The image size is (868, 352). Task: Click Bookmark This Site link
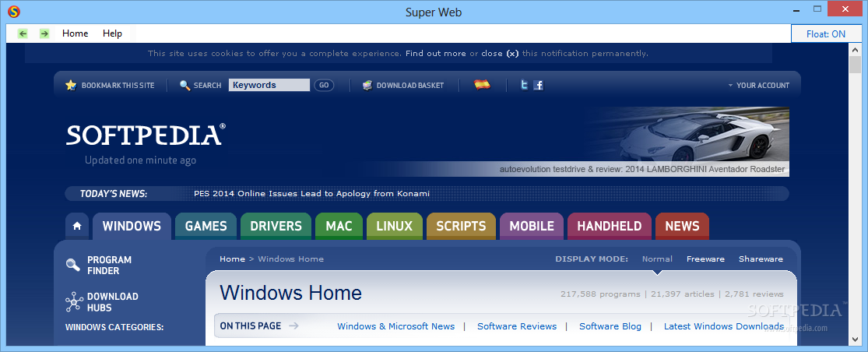118,85
